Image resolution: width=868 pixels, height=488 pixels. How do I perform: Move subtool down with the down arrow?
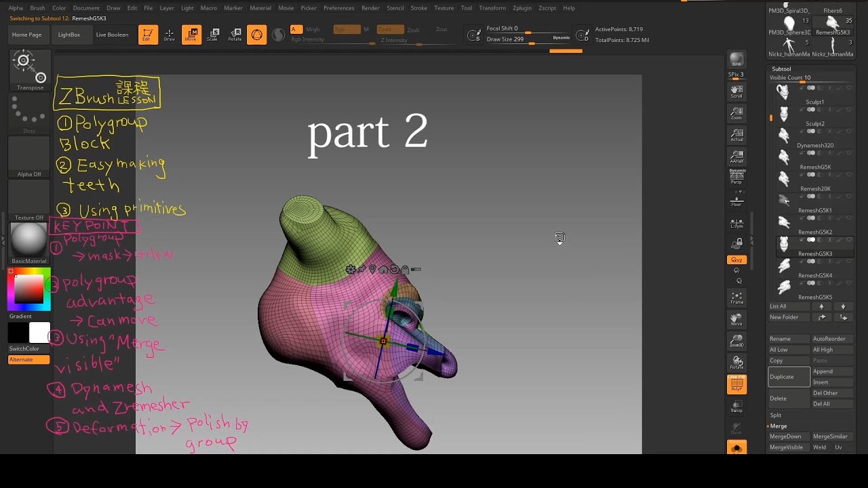843,306
